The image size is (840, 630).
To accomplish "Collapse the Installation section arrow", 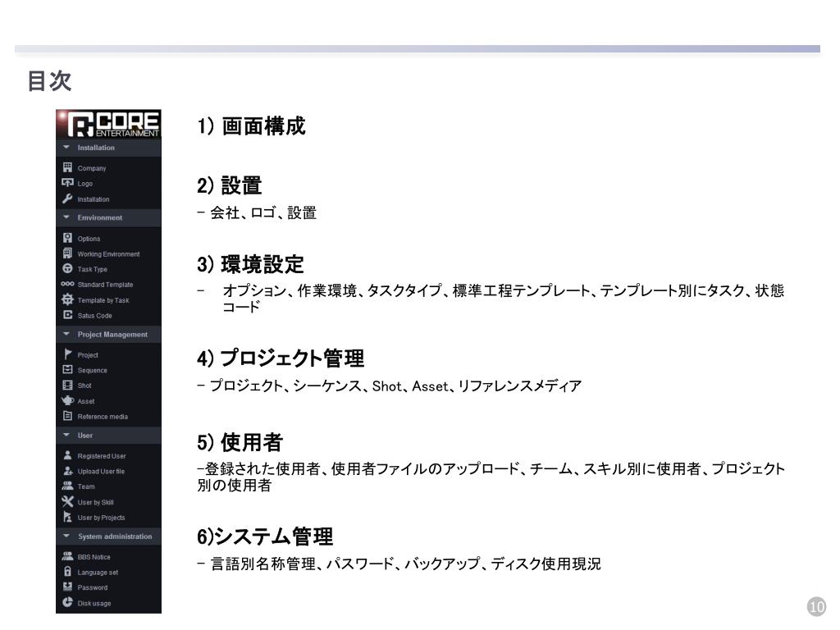I will [x=66, y=148].
